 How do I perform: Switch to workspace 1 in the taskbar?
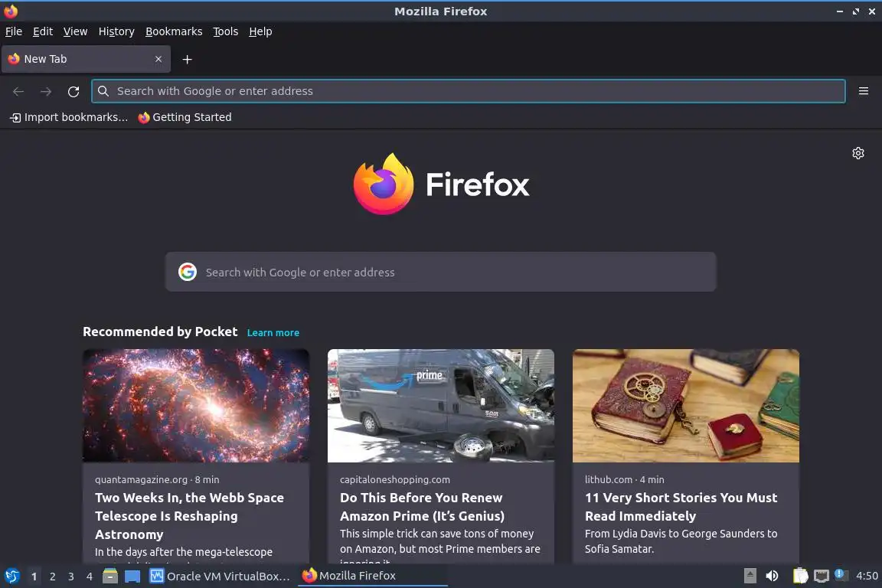coord(34,577)
